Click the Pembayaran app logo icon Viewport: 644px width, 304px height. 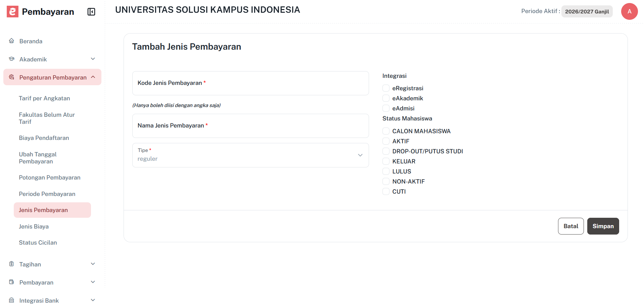tap(12, 11)
